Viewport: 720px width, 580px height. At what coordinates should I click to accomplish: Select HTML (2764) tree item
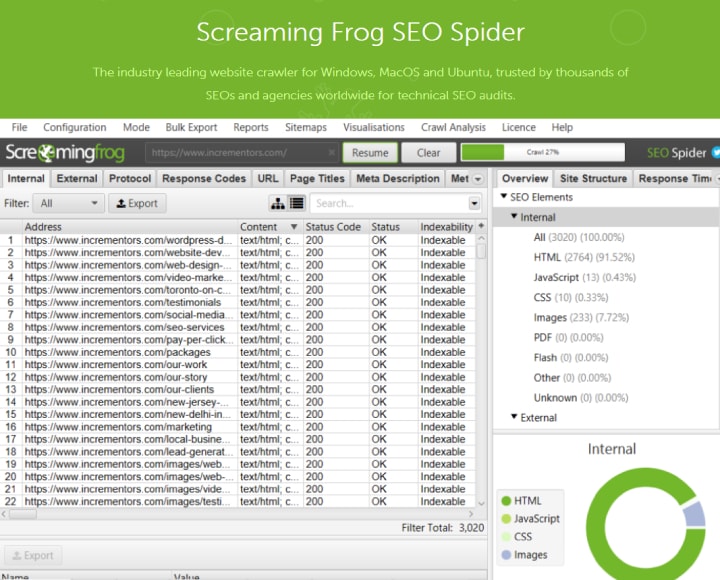tap(584, 257)
